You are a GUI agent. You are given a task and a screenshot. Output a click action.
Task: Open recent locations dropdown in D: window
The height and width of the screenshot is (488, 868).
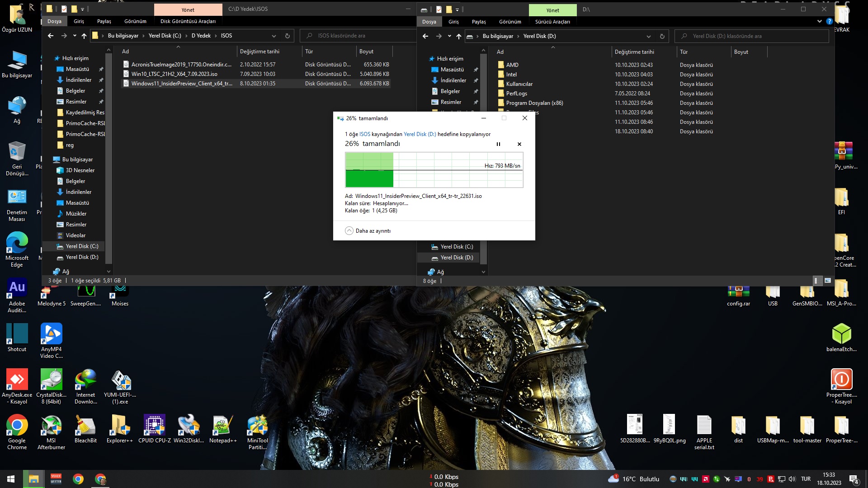[x=449, y=36]
